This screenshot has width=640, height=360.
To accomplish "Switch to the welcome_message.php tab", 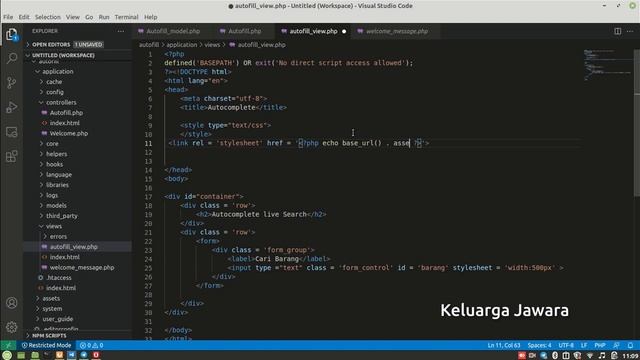I will [397, 31].
